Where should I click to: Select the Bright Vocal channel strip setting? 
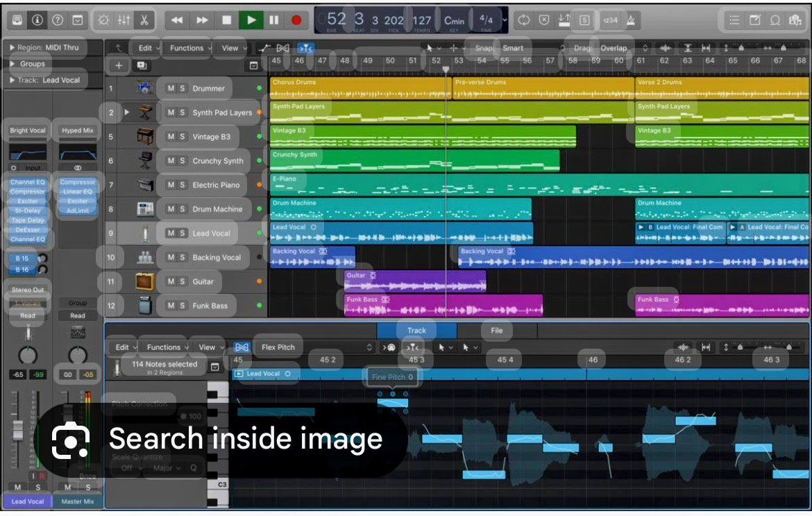click(x=28, y=131)
